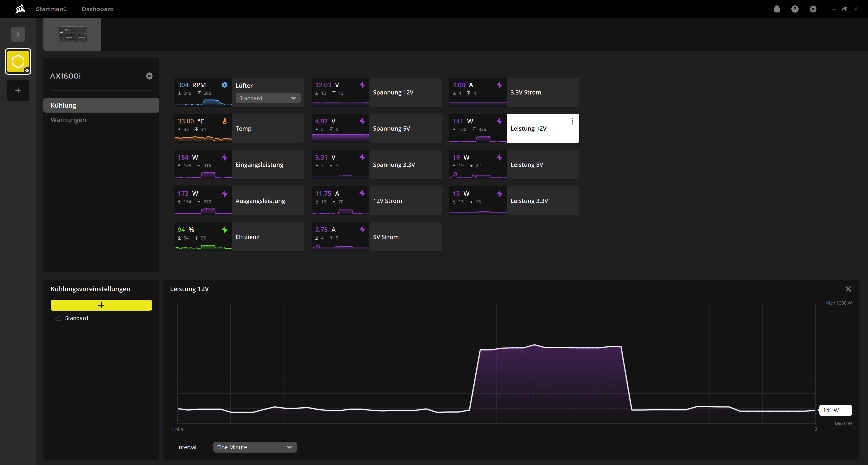This screenshot has height=465, width=868.
Task: Add a new cooling preset with the yellow plus button
Action: [x=101, y=305]
